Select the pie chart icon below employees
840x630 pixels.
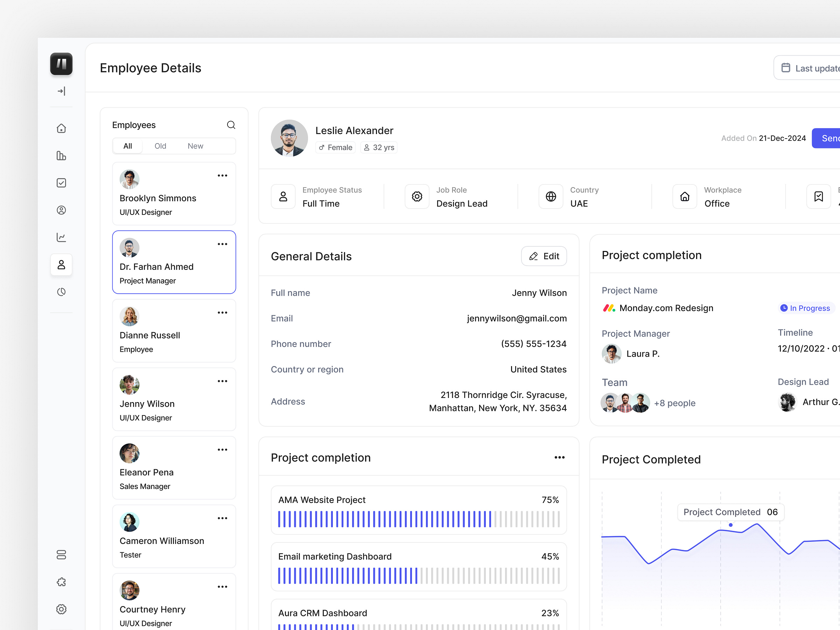click(61, 292)
